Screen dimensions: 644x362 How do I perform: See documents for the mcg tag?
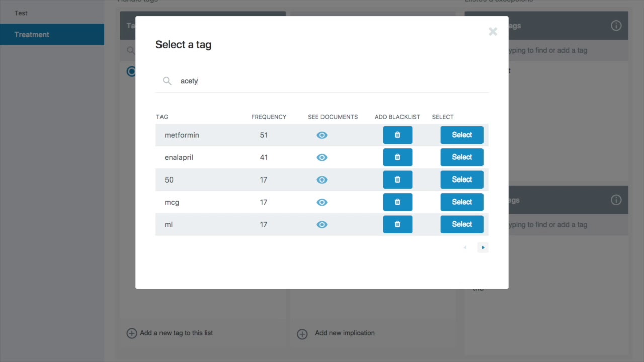[x=322, y=202]
